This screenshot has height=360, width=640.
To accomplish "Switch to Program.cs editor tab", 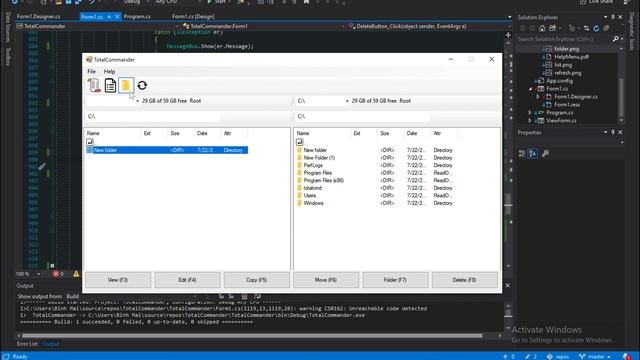I will tap(137, 17).
